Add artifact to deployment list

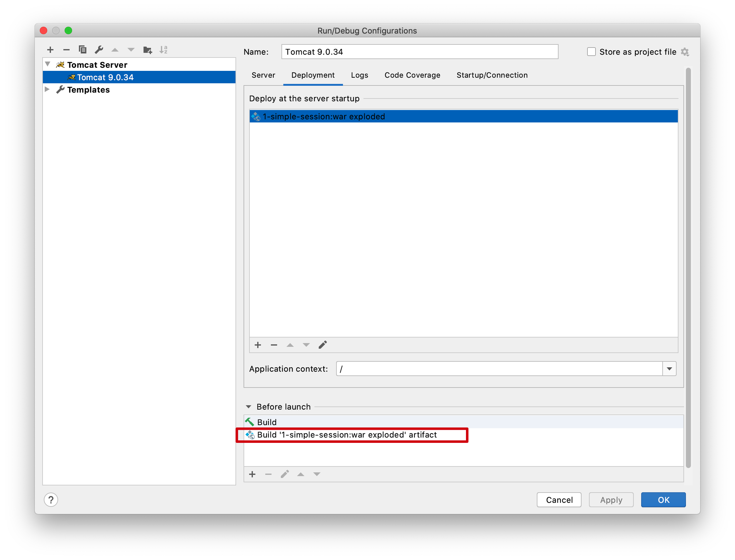click(258, 345)
